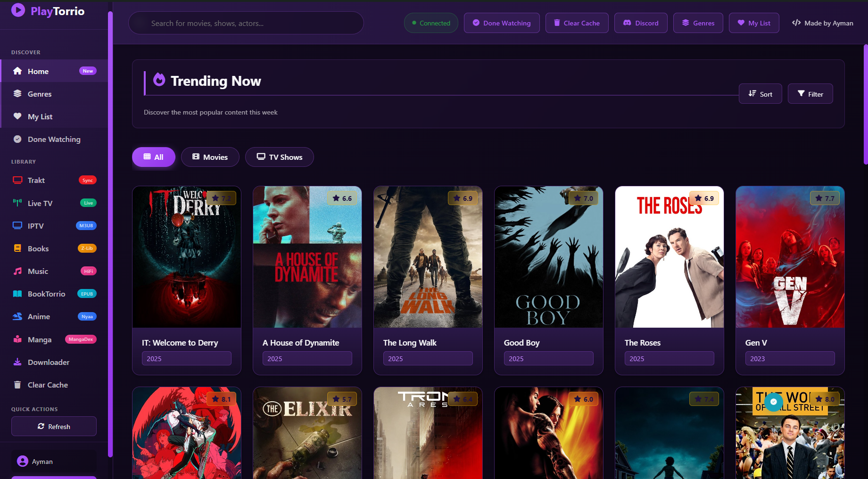Open the Music section icon
The height and width of the screenshot is (479, 868).
point(17,271)
